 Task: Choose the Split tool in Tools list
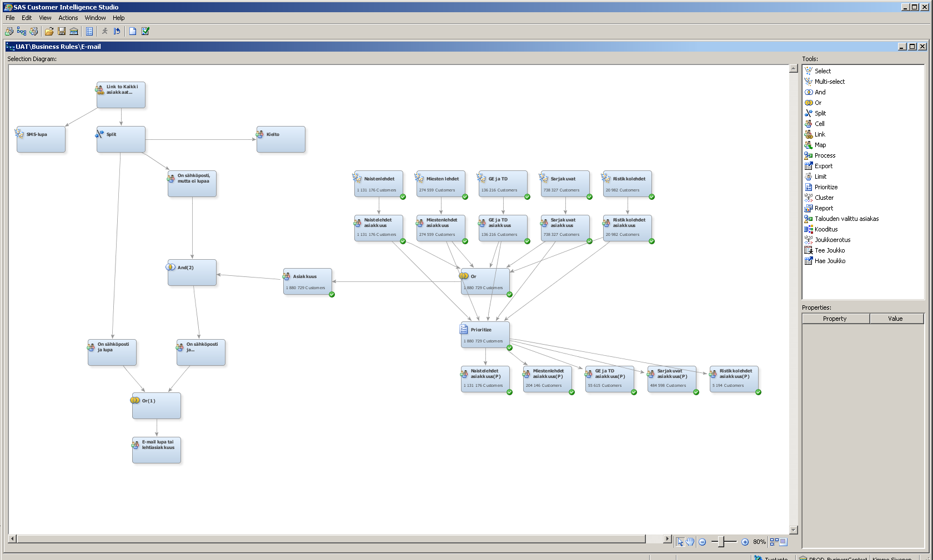coord(820,113)
